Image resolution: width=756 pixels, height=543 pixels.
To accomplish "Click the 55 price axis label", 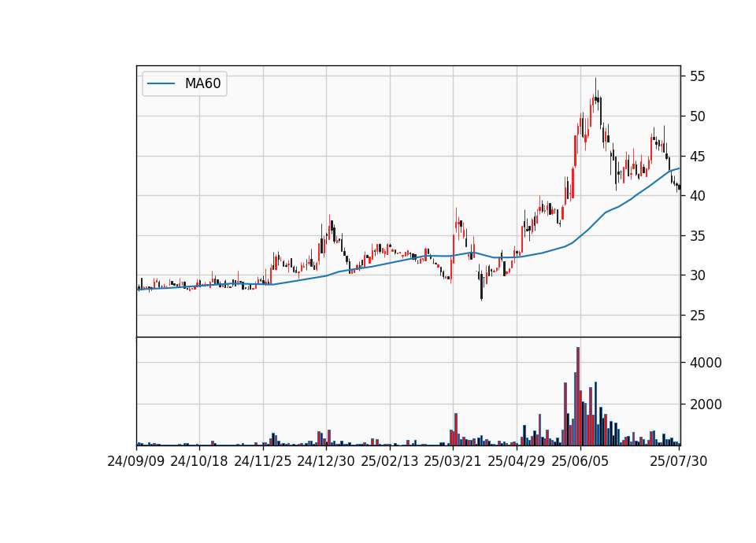I will pos(697,76).
